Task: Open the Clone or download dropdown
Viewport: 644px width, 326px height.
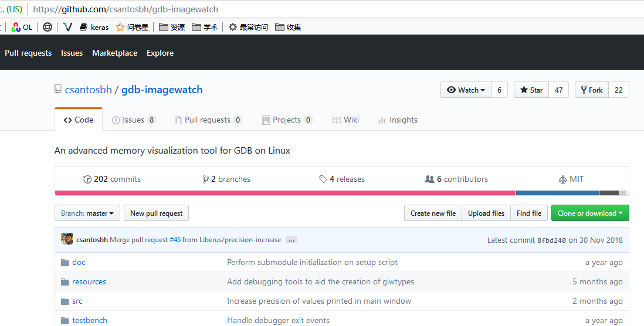Action: click(589, 213)
